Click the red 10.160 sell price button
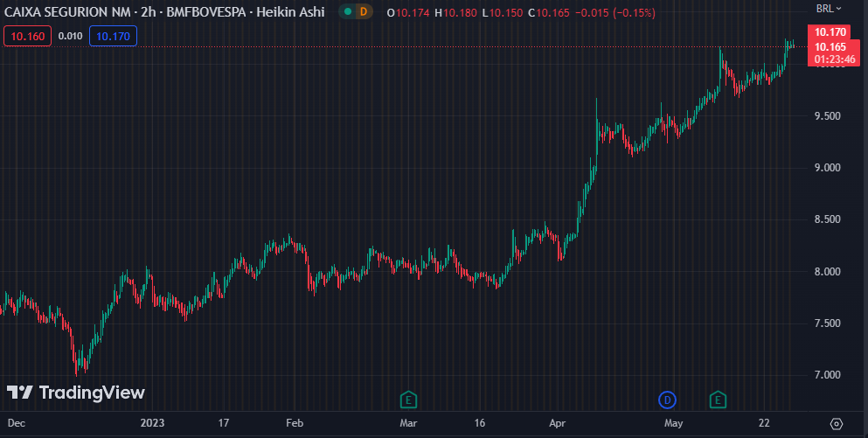The width and height of the screenshot is (868, 438). pyautogui.click(x=27, y=37)
